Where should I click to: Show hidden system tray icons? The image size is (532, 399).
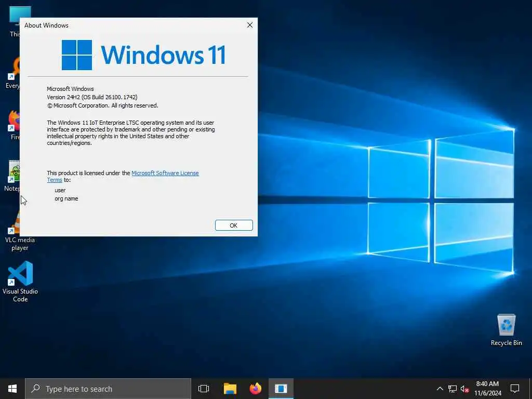coord(440,389)
